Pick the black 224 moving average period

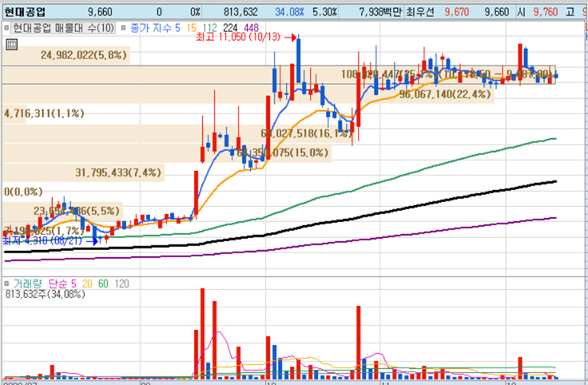coord(230,28)
